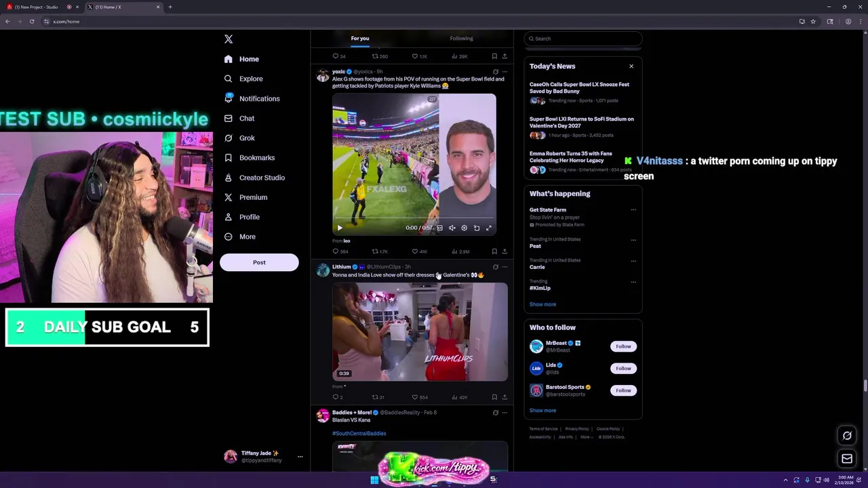Click the Search field
The width and height of the screenshot is (868, 488).
(x=583, y=39)
